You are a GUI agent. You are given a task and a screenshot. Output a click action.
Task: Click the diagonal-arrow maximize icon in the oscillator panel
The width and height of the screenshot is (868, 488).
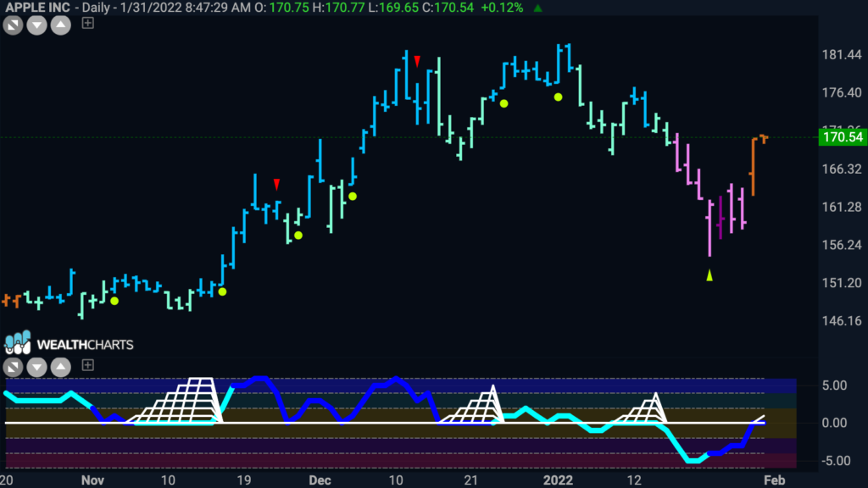(13, 367)
